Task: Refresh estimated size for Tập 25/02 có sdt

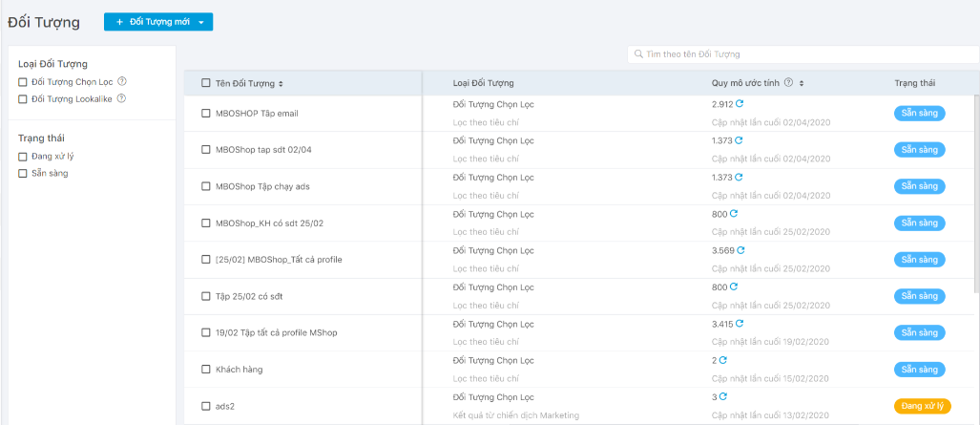Action: coord(734,287)
